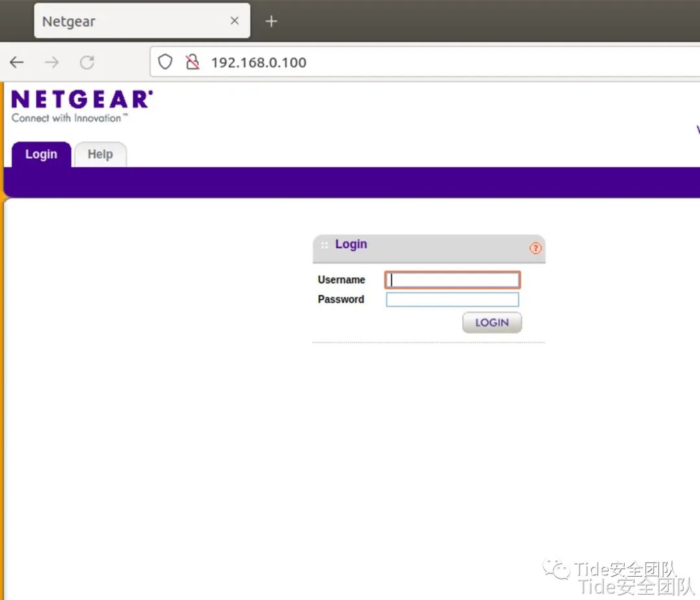Close the Netgear browser tab

(x=235, y=21)
